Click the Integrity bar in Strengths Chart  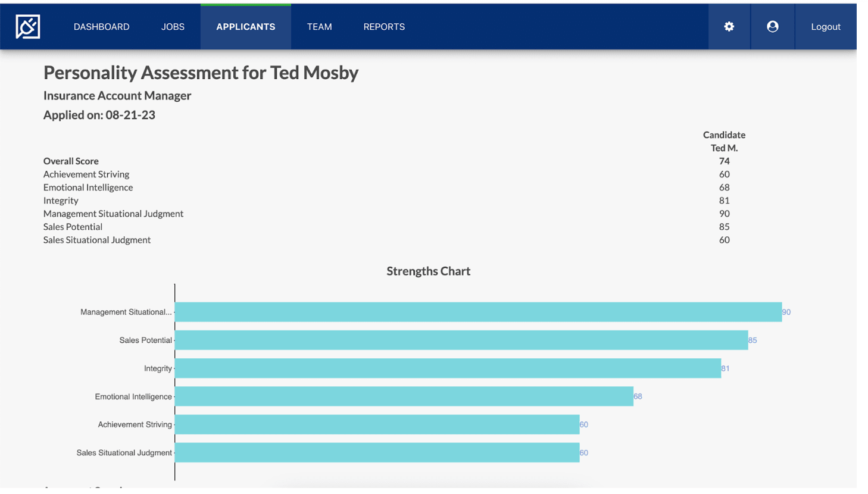coord(447,368)
